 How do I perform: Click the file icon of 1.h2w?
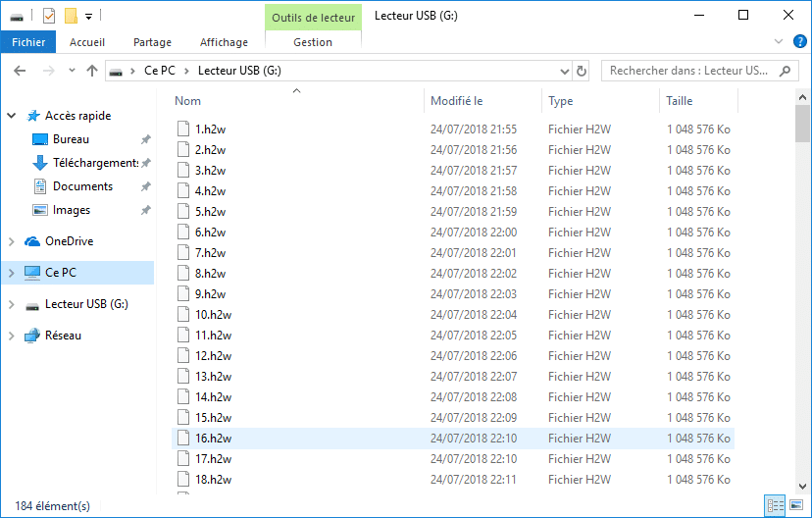183,129
